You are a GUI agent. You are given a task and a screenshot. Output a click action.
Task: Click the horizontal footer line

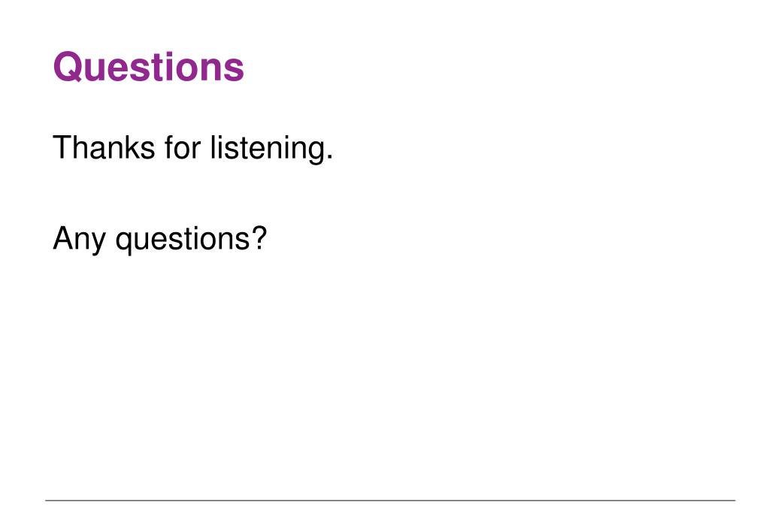(390, 500)
